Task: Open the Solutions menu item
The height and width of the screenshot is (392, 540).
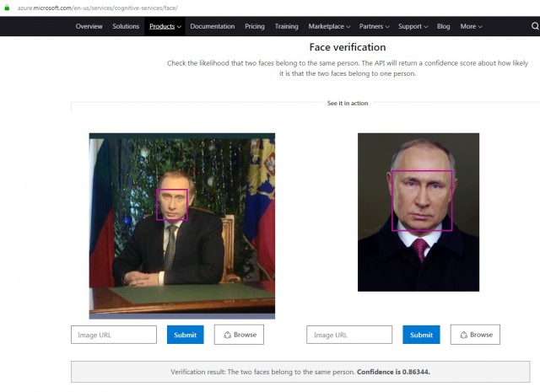Action: click(126, 26)
